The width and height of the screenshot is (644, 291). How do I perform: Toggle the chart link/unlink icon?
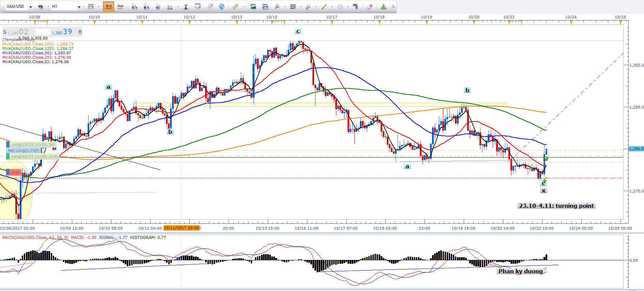[41, 6]
